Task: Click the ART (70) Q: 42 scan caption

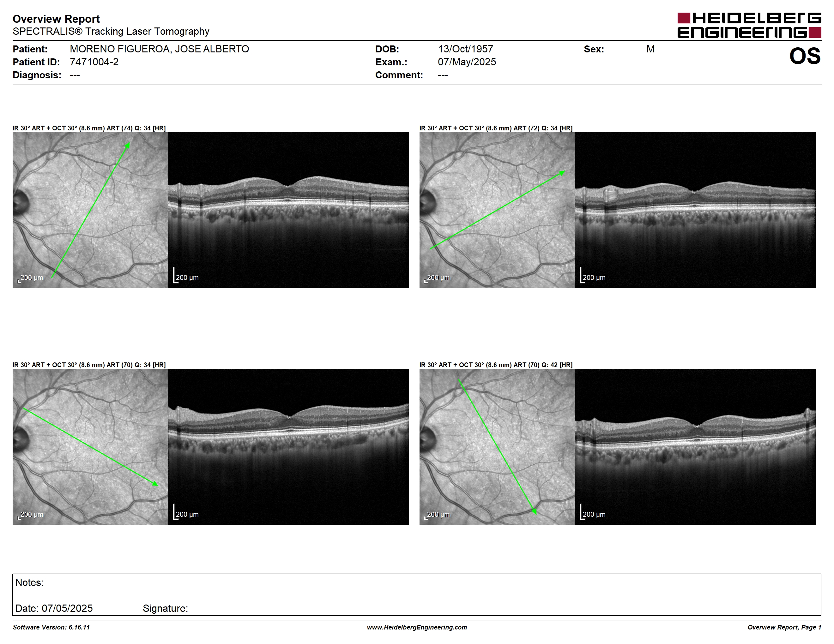Action: 496,365
